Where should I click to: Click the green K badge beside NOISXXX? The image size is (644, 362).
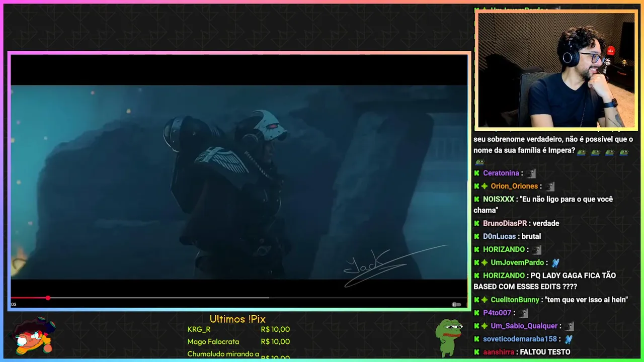[476, 199]
